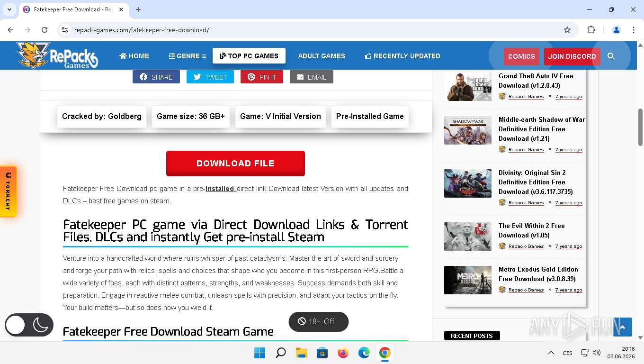Close the Fatekeeper Free Download tab

tap(121, 9)
